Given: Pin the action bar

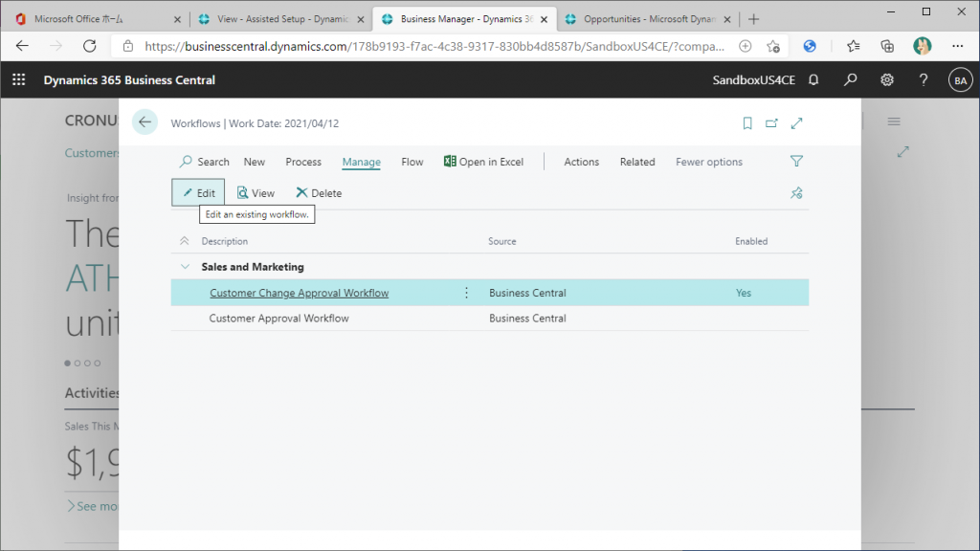Looking at the screenshot, I should click(x=796, y=193).
